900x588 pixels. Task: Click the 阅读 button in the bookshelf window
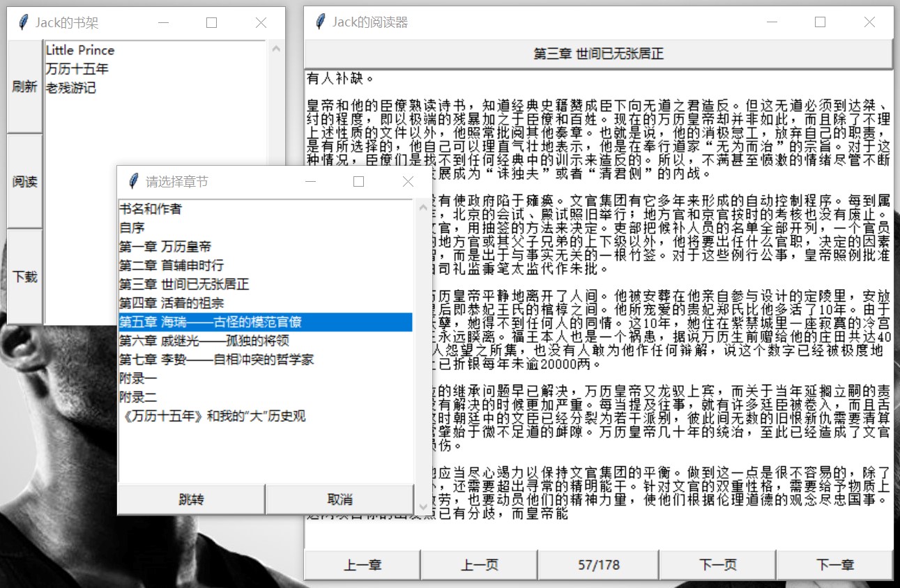click(25, 182)
